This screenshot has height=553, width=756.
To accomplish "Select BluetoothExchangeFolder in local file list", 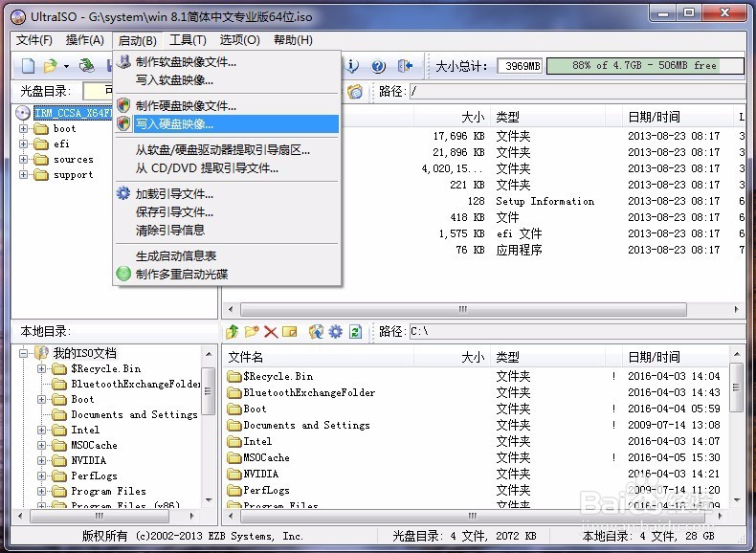I will 308,392.
